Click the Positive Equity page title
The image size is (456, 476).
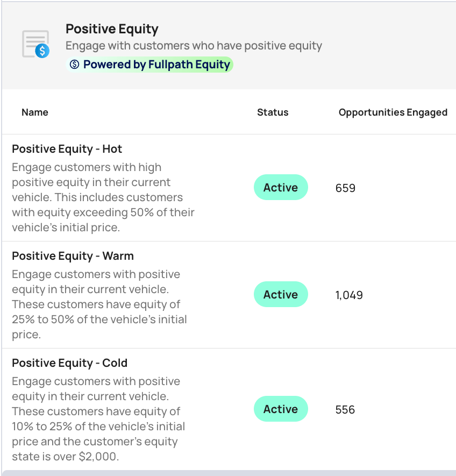[x=112, y=29]
